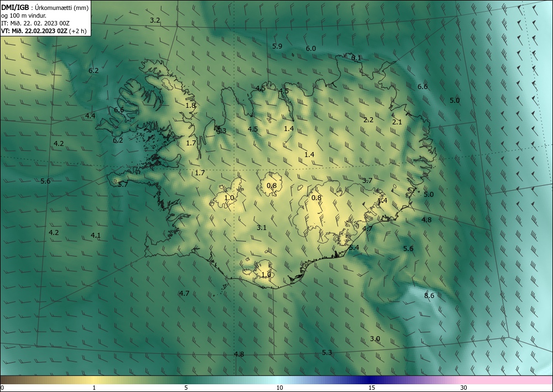Click the 5.7 value on Snæfellsnes peninsula
Viewport: 553px width, 392px height.
123,184
